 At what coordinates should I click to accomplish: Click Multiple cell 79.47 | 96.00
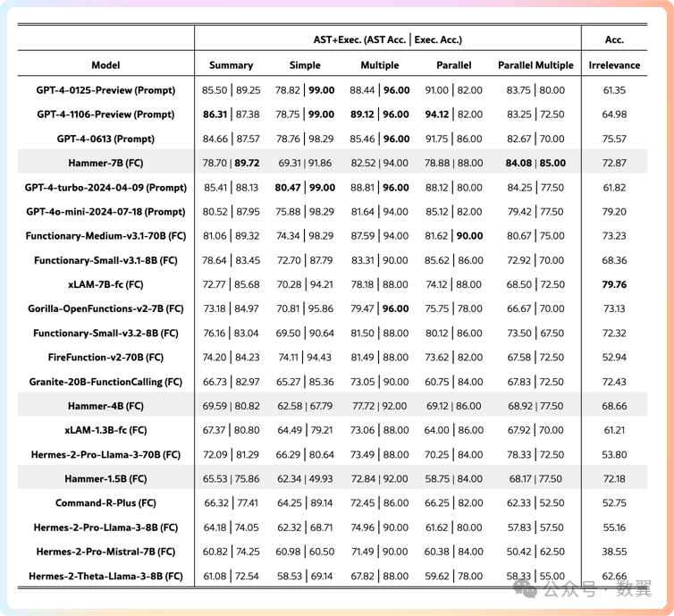380,308
